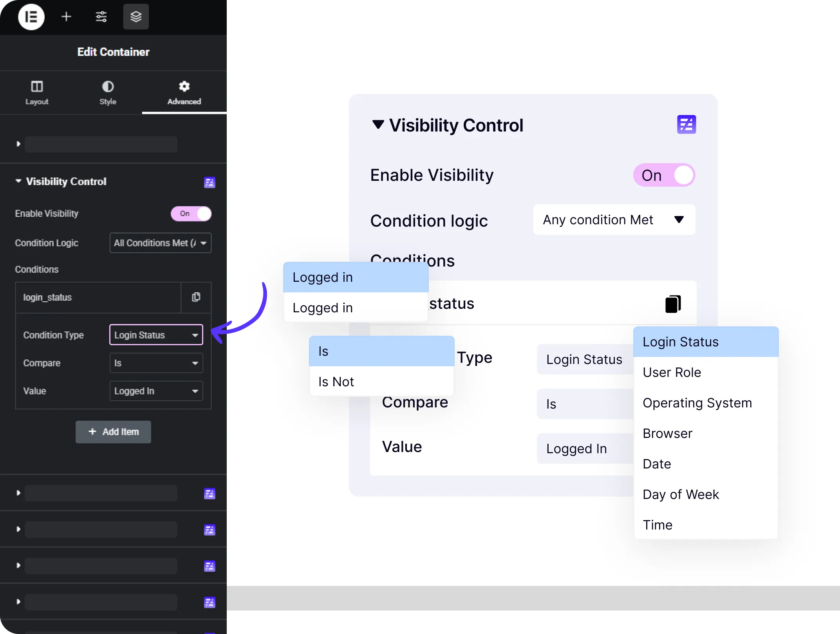Open the layers structure icon

pos(136,17)
